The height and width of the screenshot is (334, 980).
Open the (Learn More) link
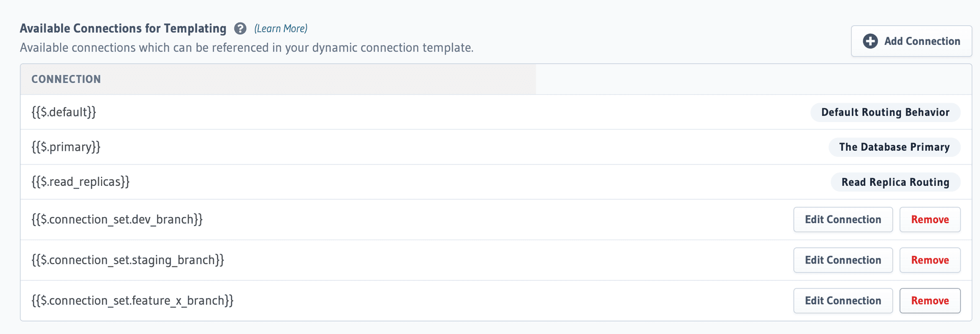click(280, 29)
